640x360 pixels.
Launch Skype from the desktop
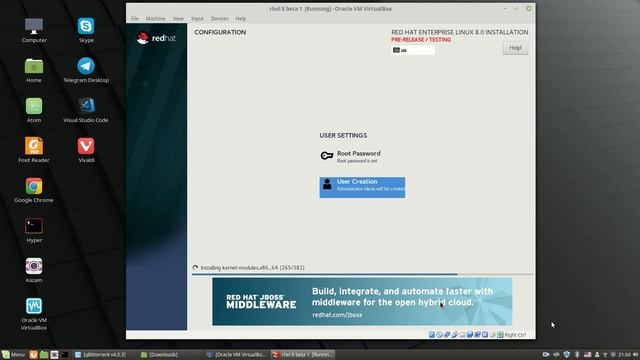point(86,26)
